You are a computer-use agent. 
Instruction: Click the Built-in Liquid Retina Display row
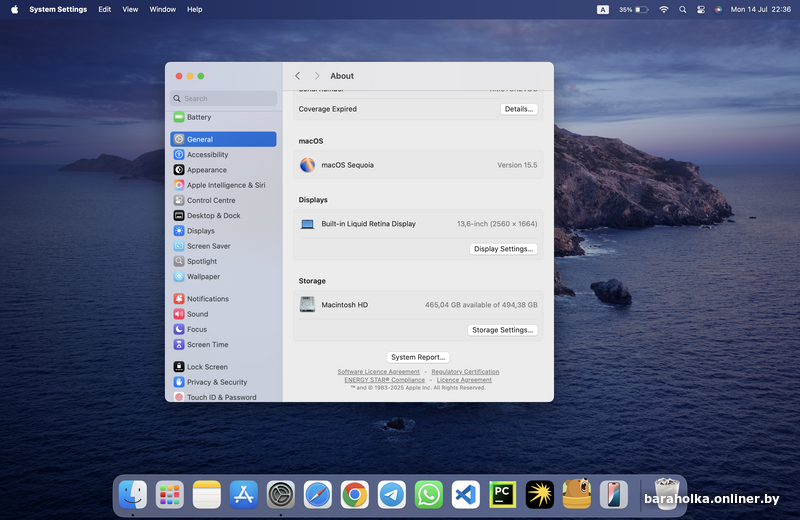(x=418, y=224)
